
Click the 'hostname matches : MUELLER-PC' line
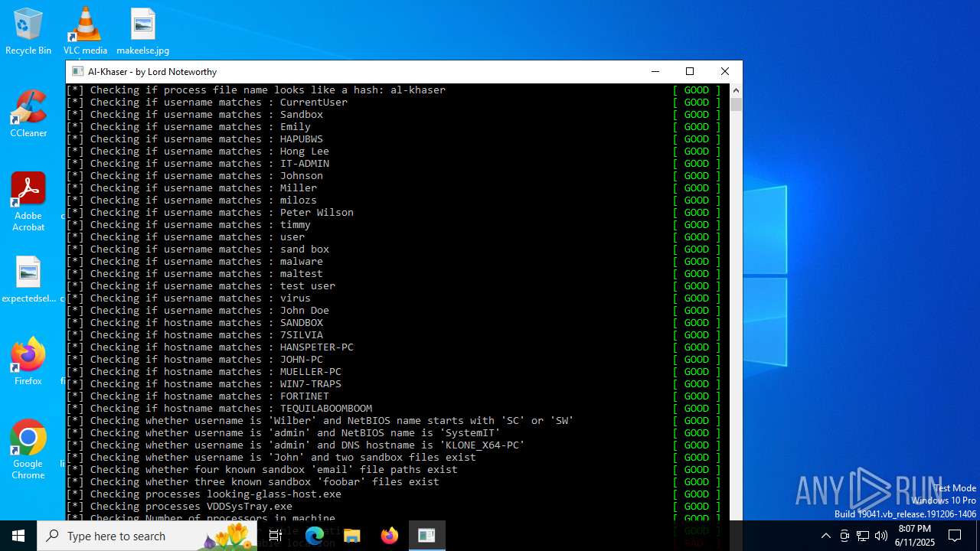click(x=204, y=372)
